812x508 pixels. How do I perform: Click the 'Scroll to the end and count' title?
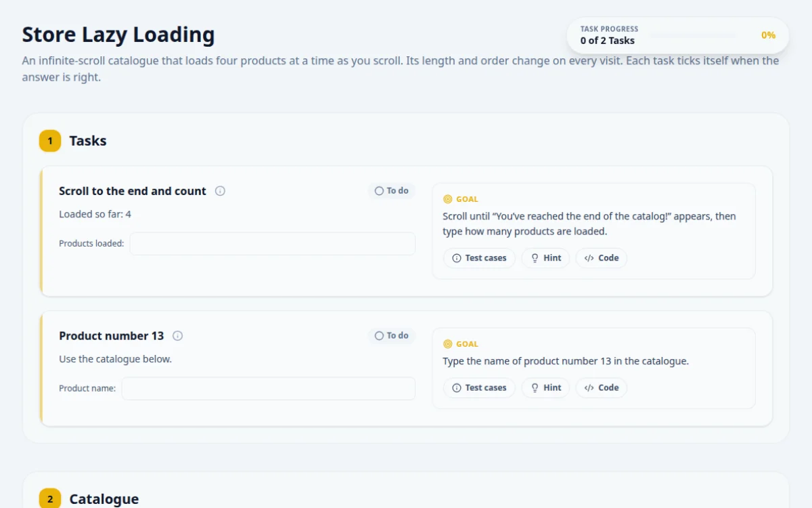133,191
